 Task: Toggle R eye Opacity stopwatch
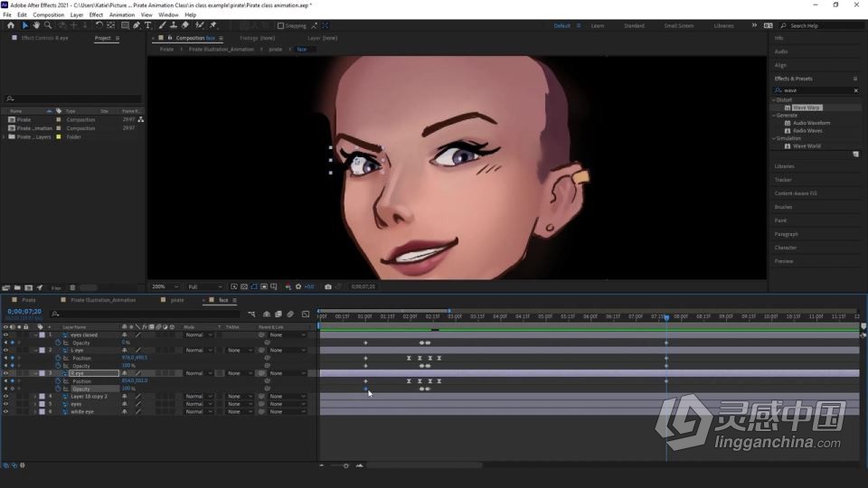[58, 389]
